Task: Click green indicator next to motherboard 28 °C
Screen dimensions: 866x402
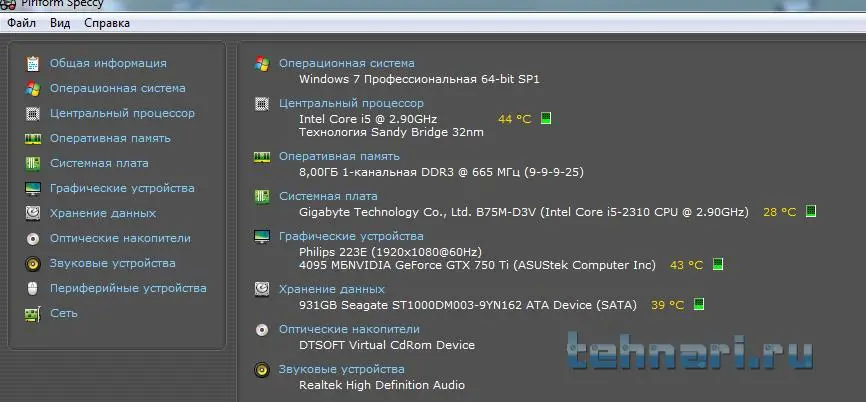Action: 811,211
